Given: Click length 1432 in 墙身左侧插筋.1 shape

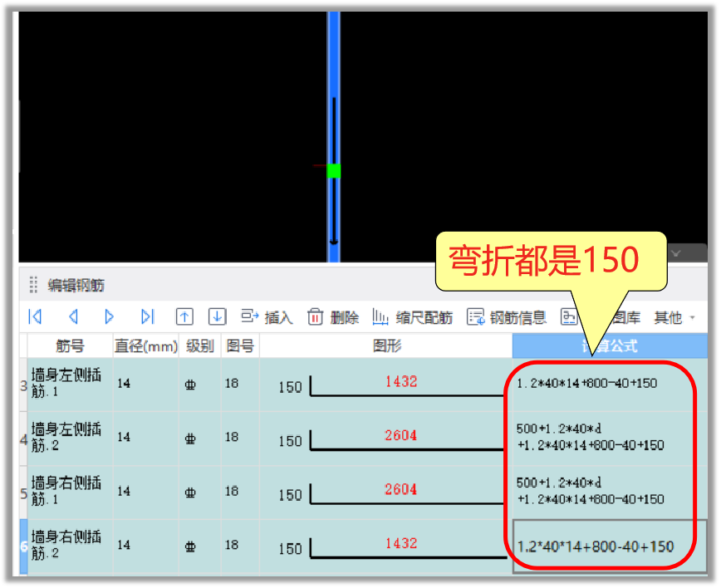Looking at the screenshot, I should pyautogui.click(x=401, y=381).
